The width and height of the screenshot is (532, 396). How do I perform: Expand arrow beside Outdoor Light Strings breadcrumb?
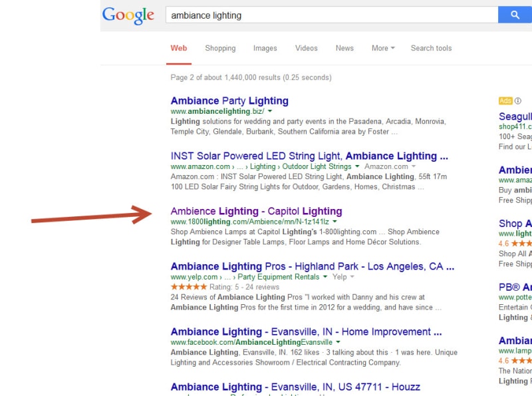(x=357, y=166)
